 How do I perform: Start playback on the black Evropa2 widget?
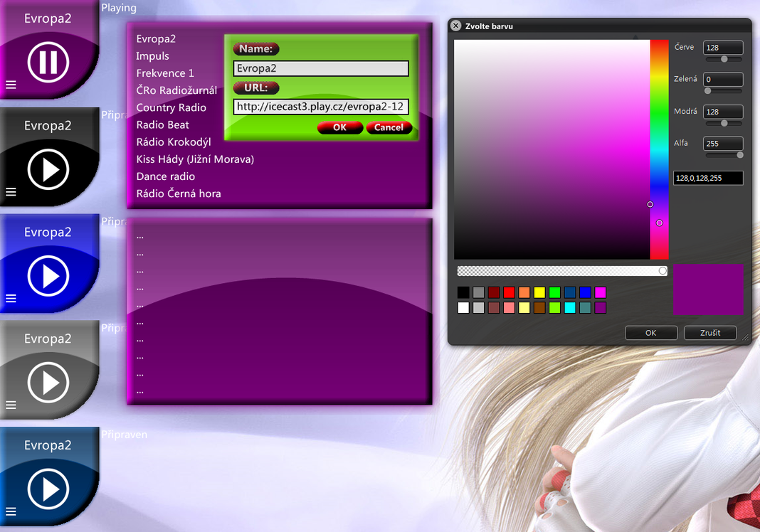[x=48, y=169]
